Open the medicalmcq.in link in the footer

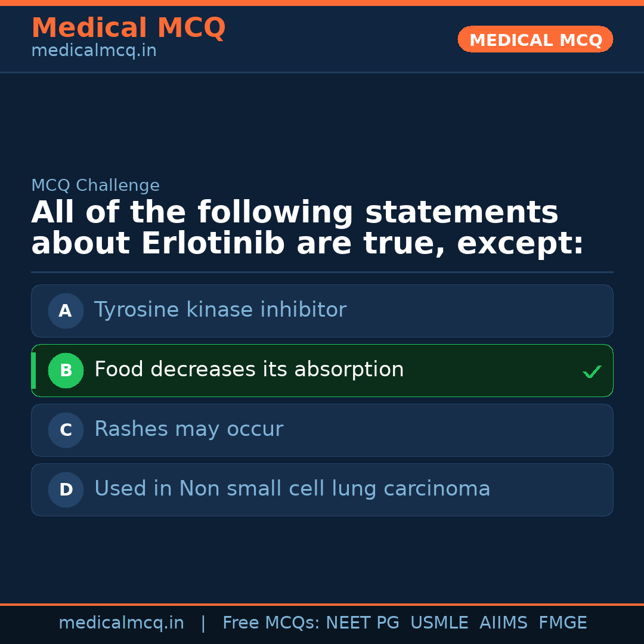click(x=121, y=623)
